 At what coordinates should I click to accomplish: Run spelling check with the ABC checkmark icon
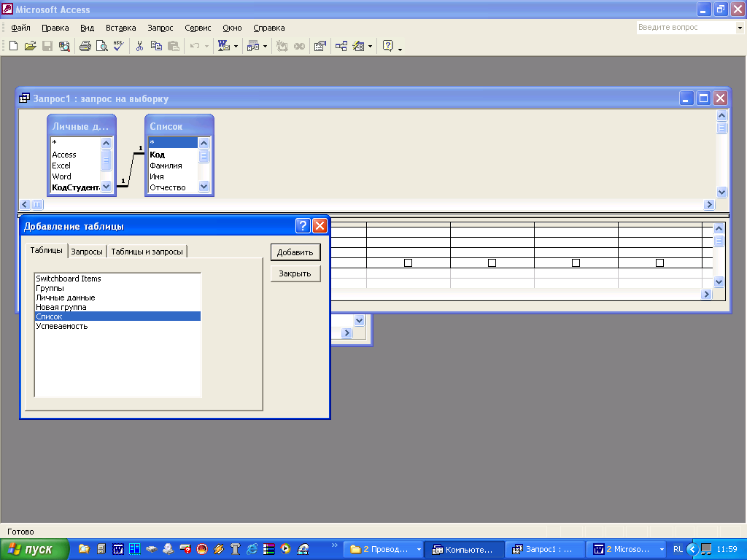tap(118, 46)
